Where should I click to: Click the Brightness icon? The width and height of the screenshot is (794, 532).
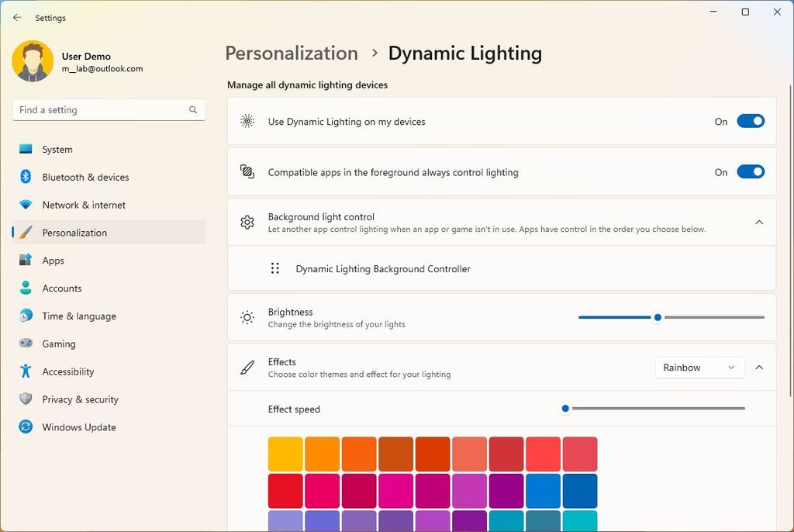(247, 317)
